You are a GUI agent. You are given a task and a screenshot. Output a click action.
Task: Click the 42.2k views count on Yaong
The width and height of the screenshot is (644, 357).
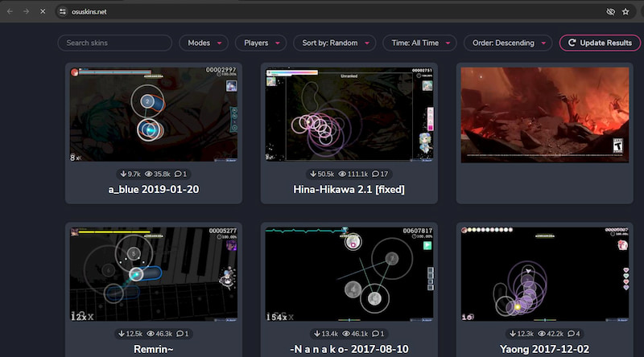[x=551, y=334]
